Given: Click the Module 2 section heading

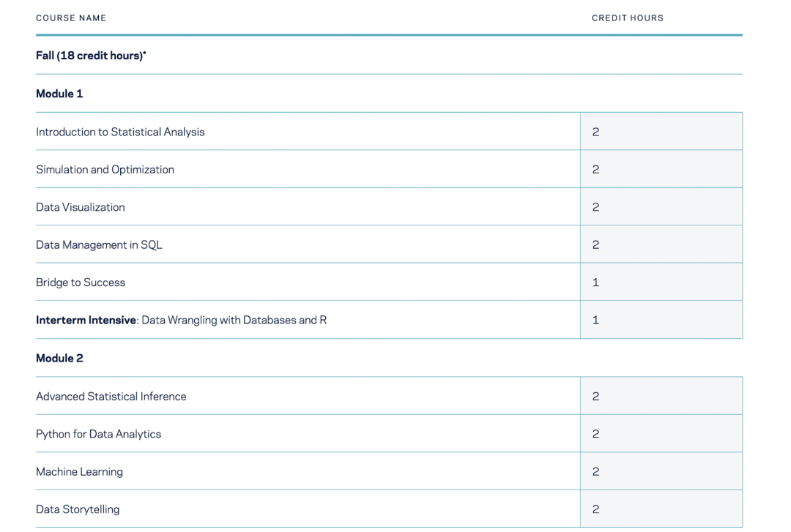Looking at the screenshot, I should [59, 358].
